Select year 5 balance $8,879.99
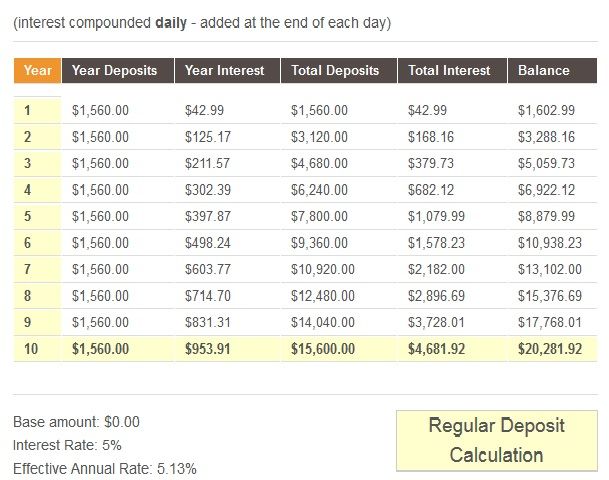Viewport: 609px width, 480px height. click(546, 216)
